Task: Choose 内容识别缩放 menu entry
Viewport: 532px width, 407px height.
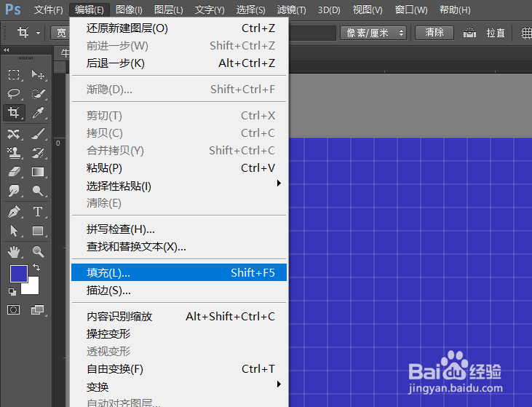Action: click(178, 317)
